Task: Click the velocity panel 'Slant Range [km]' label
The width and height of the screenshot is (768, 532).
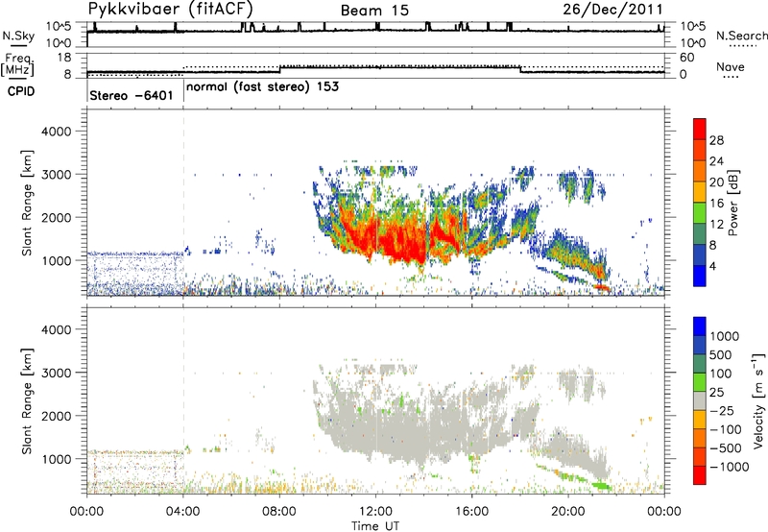Action: [x=27, y=401]
